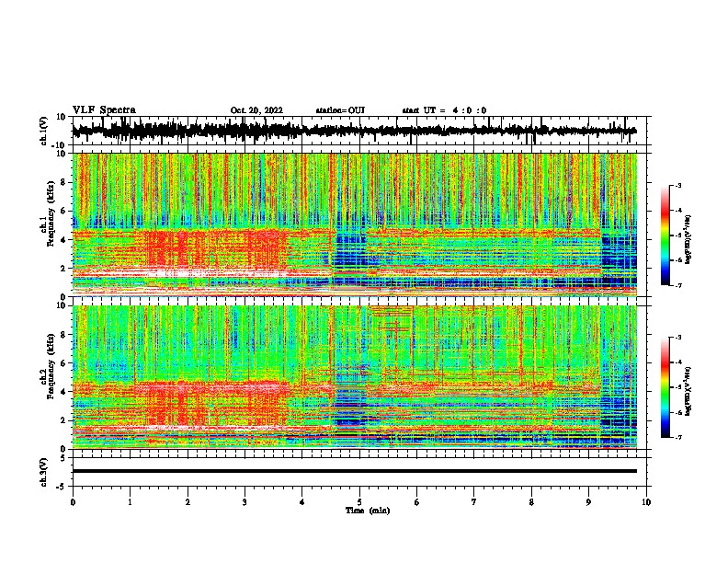The image size is (728, 563).
Task: Click the ch.1 color bar log(PSD) unit label
Action: [x=688, y=240]
